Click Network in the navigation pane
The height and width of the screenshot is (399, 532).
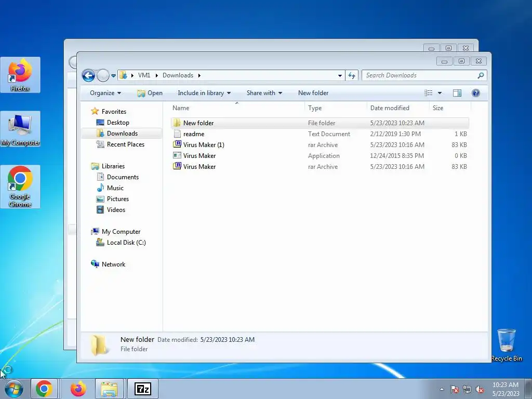(x=113, y=264)
